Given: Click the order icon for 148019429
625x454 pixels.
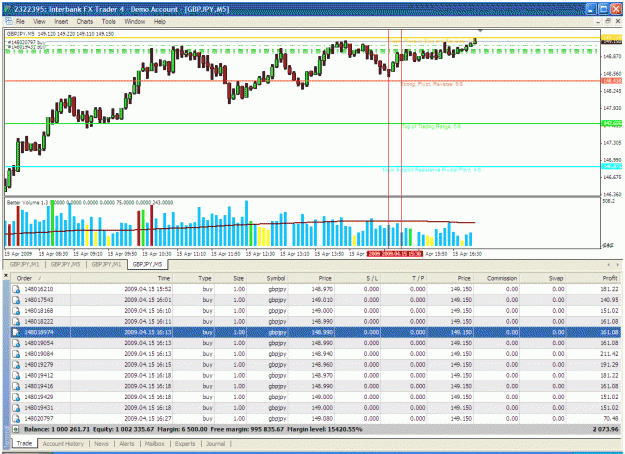Looking at the screenshot, I should click(16, 397).
